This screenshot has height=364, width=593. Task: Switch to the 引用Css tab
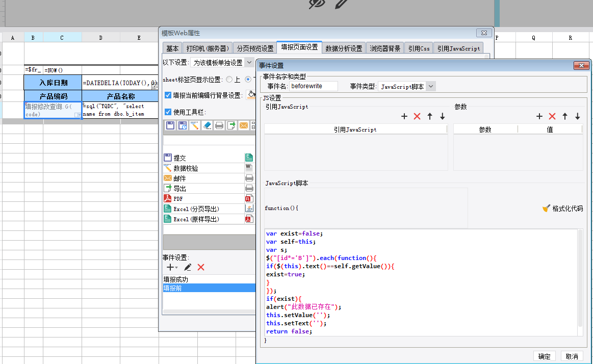(x=419, y=48)
